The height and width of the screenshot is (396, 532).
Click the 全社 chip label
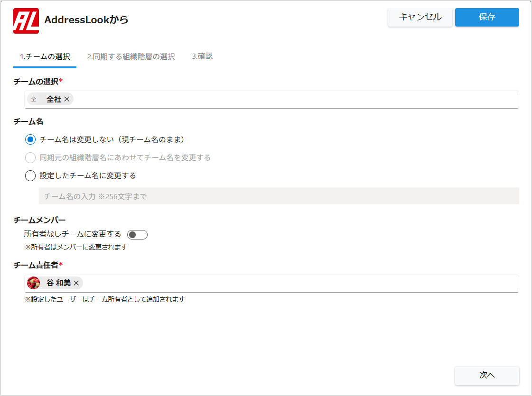tap(54, 99)
